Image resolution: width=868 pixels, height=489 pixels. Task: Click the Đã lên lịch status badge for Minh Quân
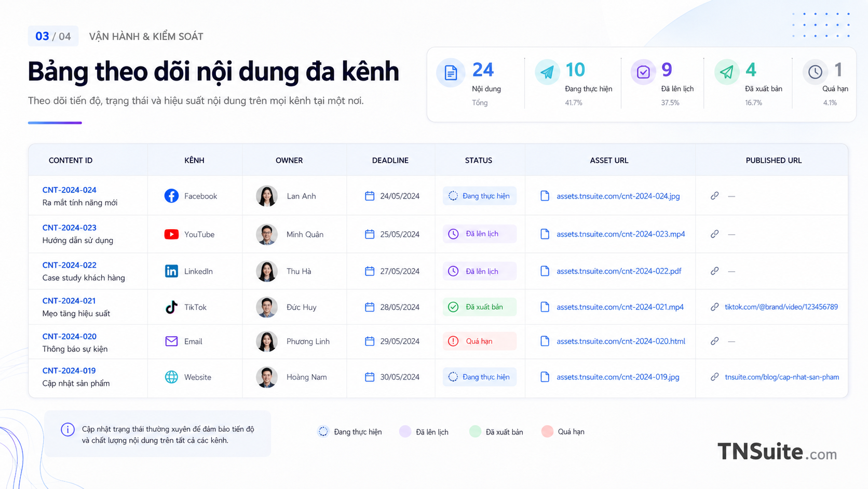[479, 234]
